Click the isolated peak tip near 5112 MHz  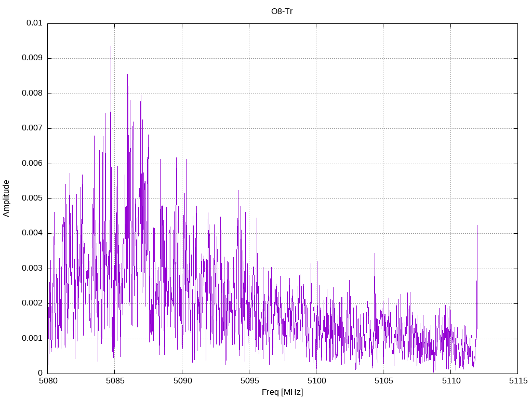tap(477, 225)
